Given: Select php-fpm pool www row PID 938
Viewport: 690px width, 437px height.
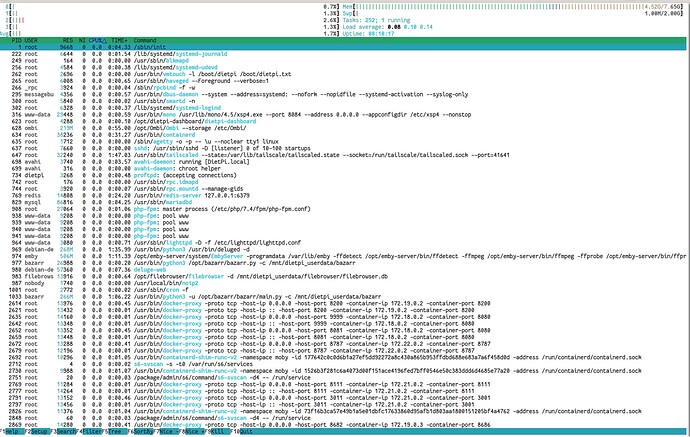Looking at the screenshot, I should [345, 216].
